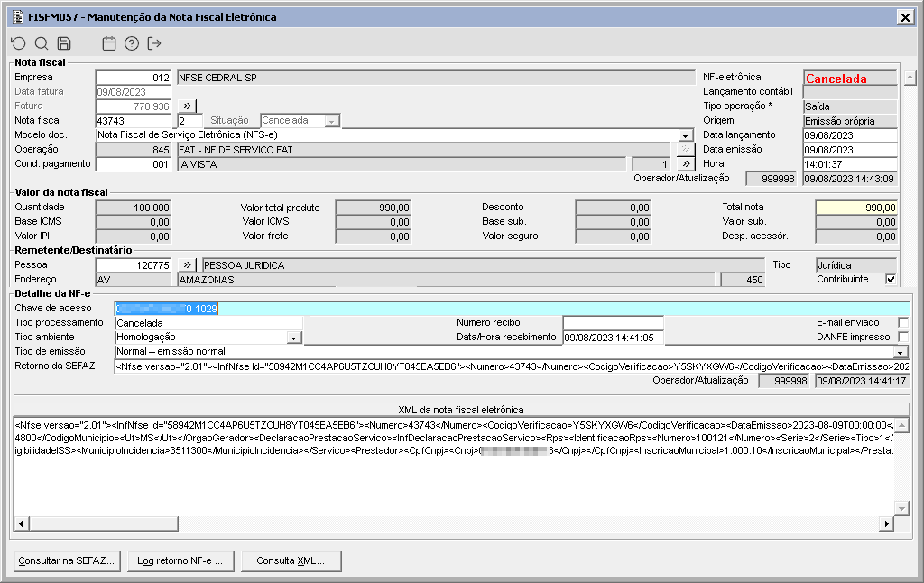Screen dimensions: 924x583
Task: Enable the E-mail enviado checkbox
Action: 902,322
